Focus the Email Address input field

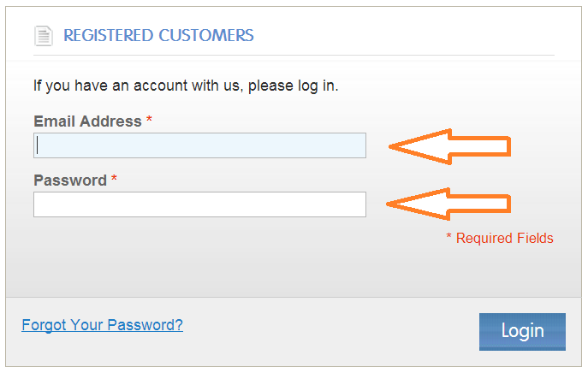(200, 145)
